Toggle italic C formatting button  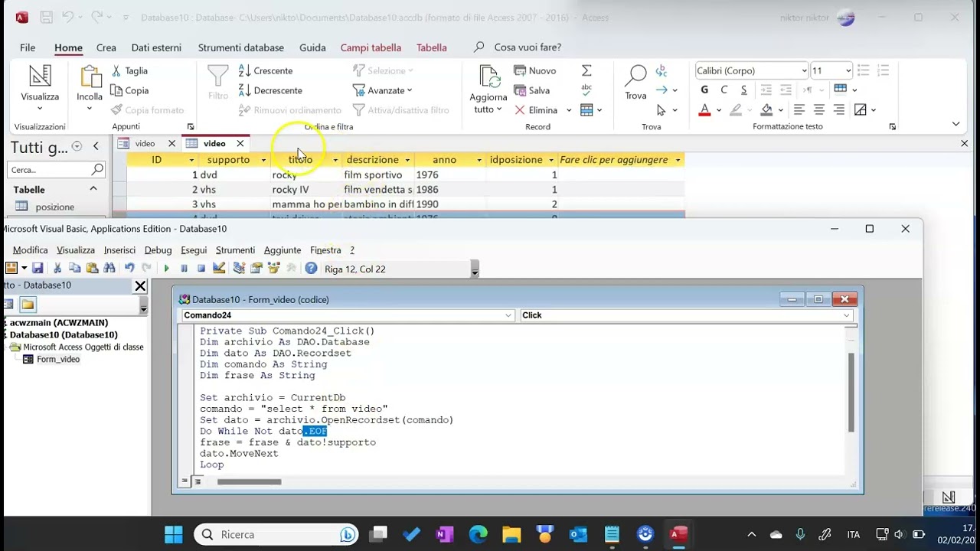point(724,90)
